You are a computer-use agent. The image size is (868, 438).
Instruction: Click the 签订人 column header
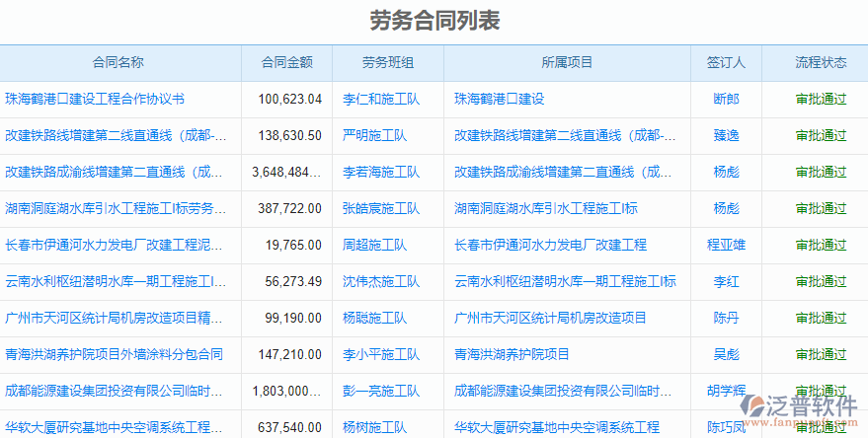pyautogui.click(x=726, y=62)
